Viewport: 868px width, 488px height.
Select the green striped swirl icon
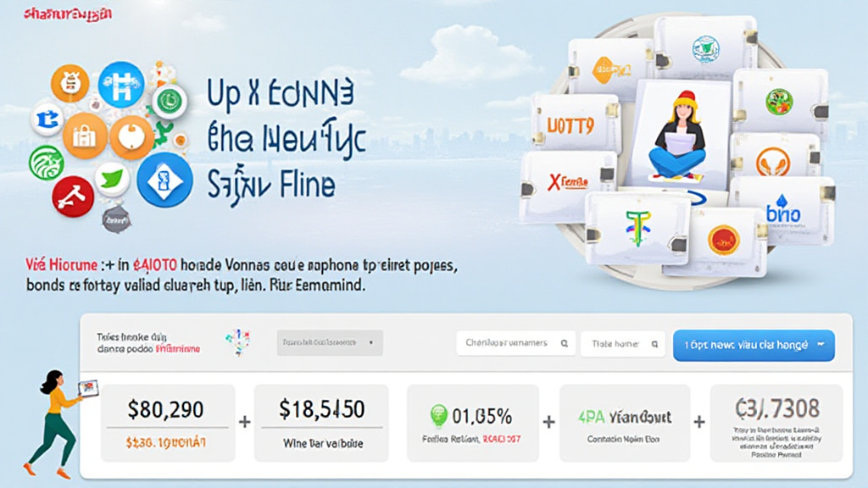coord(47,163)
